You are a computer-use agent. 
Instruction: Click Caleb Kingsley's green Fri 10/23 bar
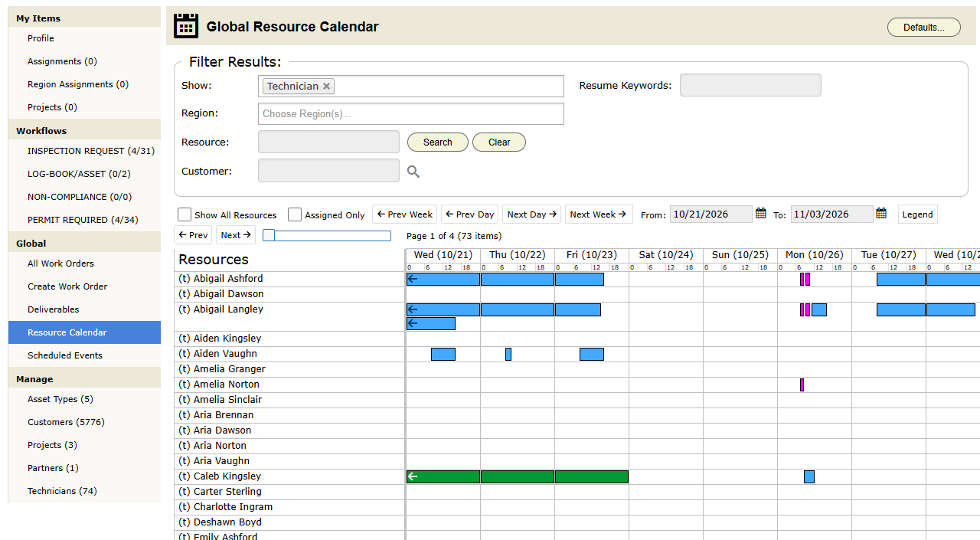[592, 477]
